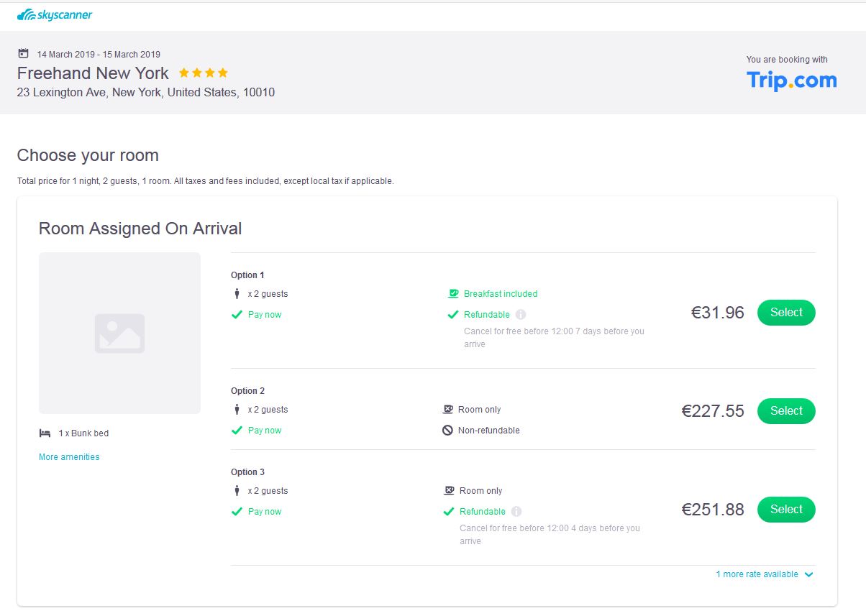
Task: Select the €31.96 room option
Action: coord(786,313)
